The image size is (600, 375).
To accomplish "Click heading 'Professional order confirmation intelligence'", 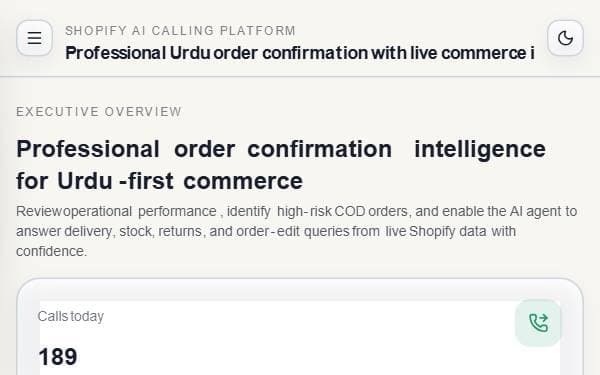I will click(281, 149).
